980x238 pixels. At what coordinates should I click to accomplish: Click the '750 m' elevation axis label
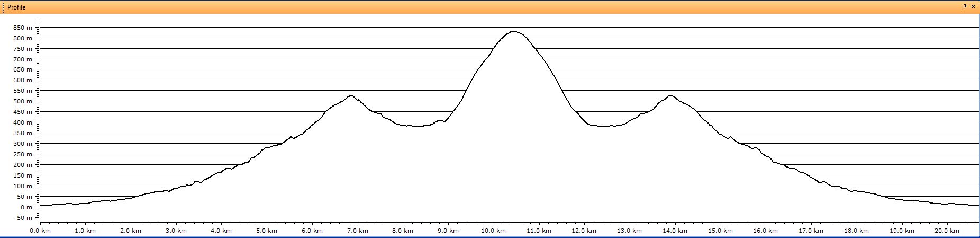pyautogui.click(x=23, y=49)
